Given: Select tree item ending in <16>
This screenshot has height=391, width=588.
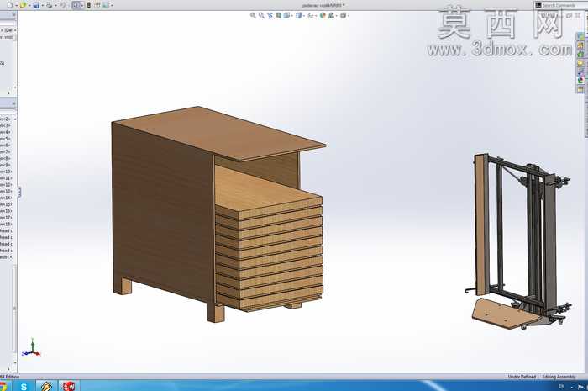Looking at the screenshot, I should point(6,211).
